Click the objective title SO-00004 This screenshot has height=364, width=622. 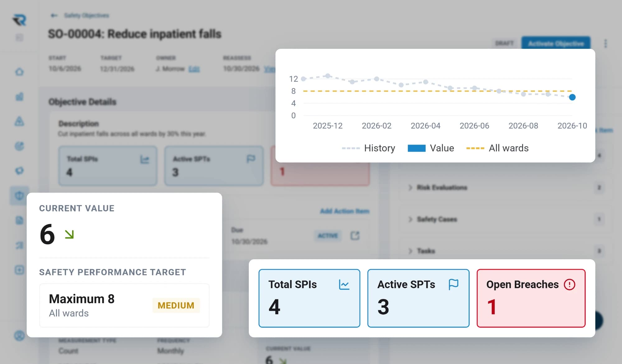[x=135, y=34]
